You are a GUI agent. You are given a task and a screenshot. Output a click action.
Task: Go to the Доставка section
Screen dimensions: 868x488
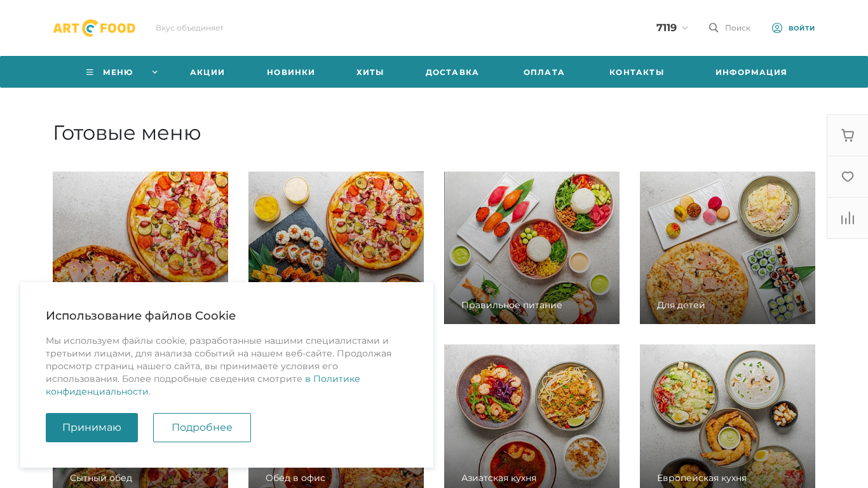tap(452, 72)
